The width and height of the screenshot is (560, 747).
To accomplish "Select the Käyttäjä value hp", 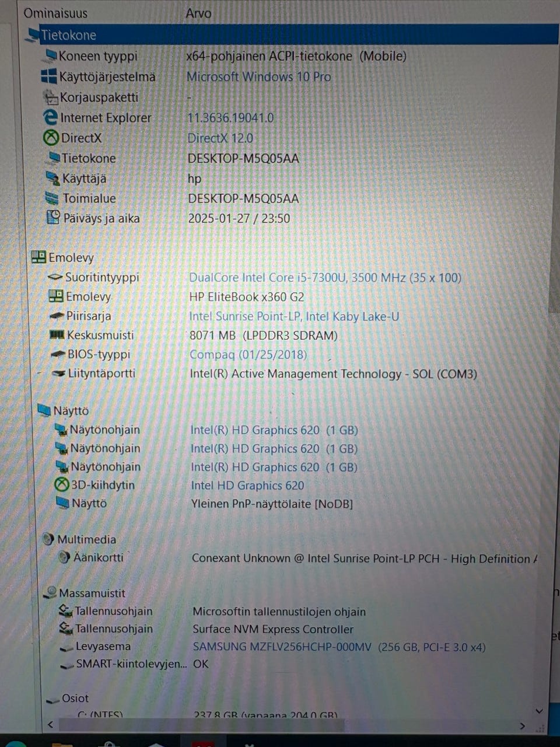I will click(194, 179).
